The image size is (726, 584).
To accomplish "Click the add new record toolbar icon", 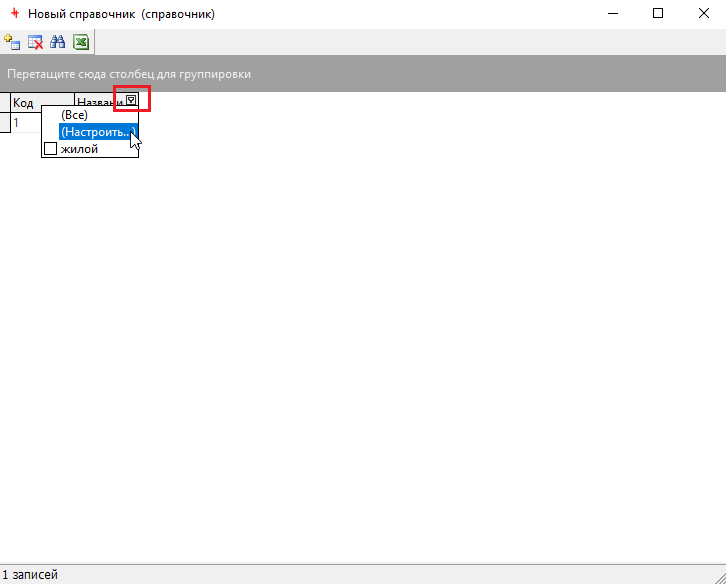I will click(12, 42).
